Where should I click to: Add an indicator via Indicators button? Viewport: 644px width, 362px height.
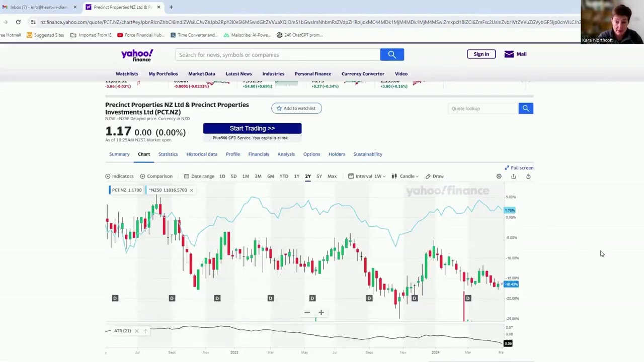[x=119, y=176]
